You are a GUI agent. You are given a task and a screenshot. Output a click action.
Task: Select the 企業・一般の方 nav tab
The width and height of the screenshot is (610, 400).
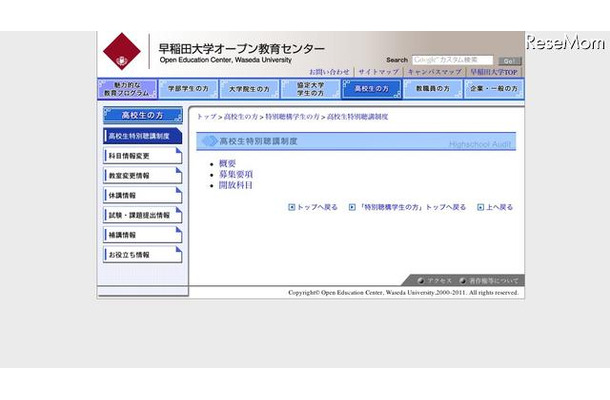[494, 89]
